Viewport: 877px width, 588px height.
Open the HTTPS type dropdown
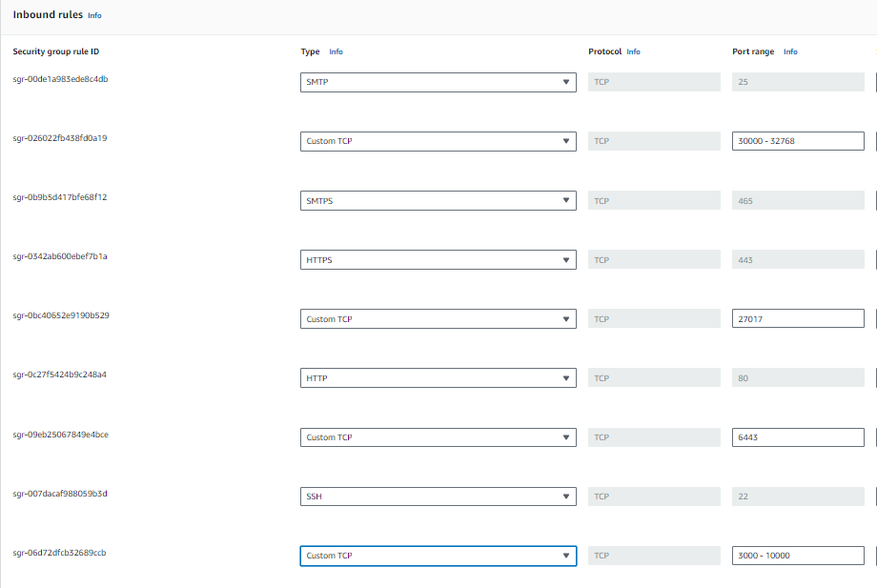(x=438, y=260)
